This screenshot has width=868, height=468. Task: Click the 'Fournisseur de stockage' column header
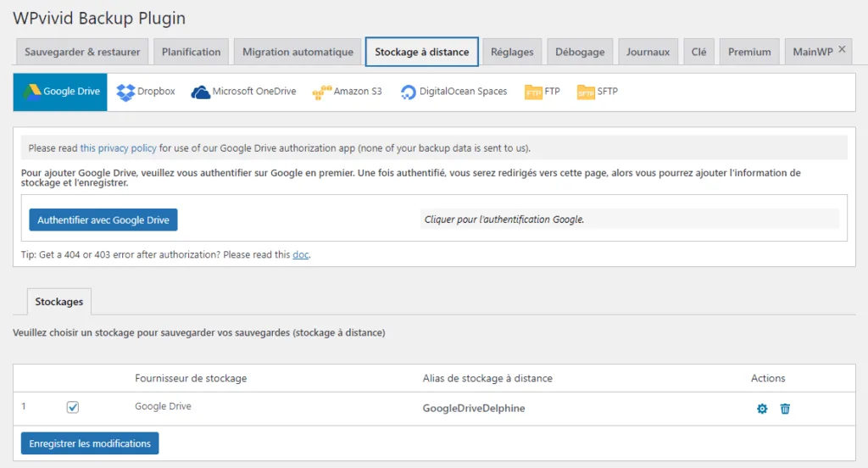point(191,378)
